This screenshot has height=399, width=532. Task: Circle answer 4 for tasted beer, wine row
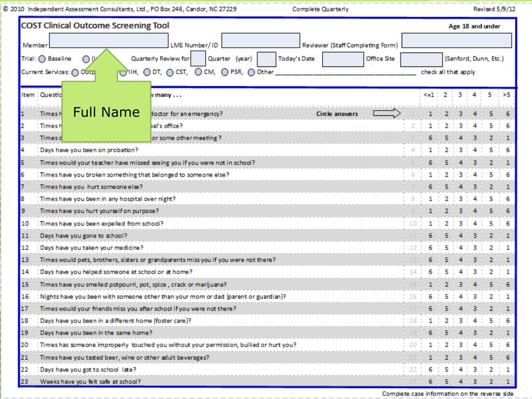coord(475,357)
